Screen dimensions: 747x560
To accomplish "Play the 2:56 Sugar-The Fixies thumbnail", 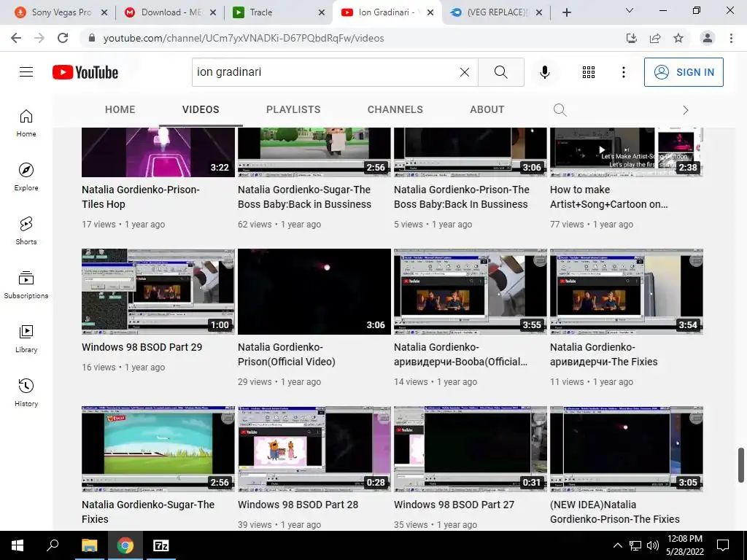I will 158,448.
